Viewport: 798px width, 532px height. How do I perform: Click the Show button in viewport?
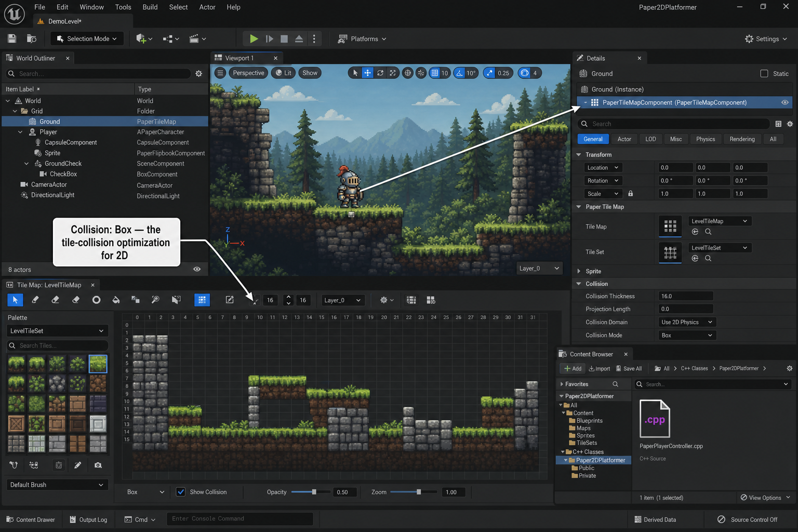[310, 73]
